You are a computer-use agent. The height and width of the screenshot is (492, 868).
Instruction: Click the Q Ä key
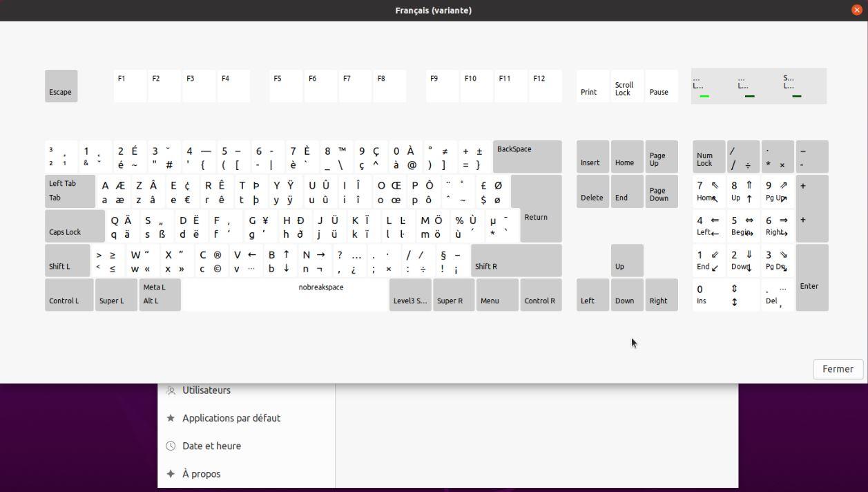[123, 226]
